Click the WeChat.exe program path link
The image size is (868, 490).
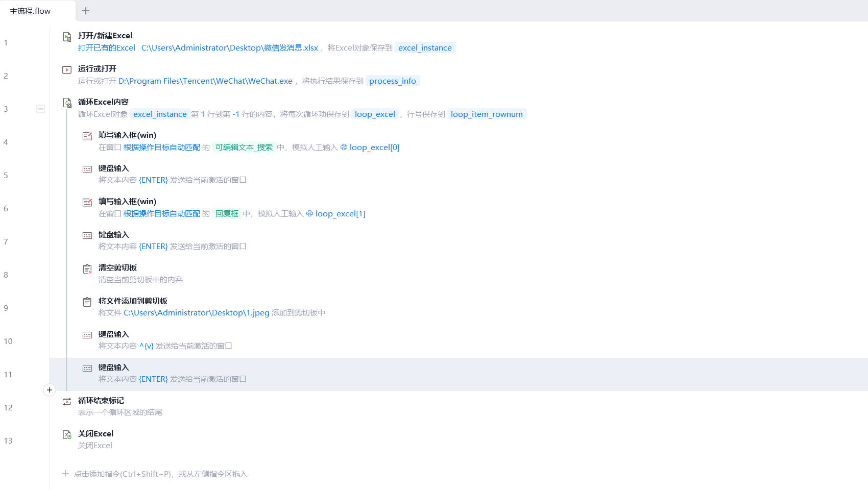pyautogui.click(x=205, y=81)
